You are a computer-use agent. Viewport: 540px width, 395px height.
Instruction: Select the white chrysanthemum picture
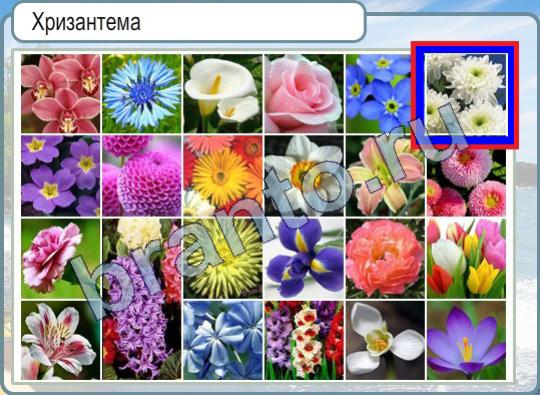click(x=467, y=93)
